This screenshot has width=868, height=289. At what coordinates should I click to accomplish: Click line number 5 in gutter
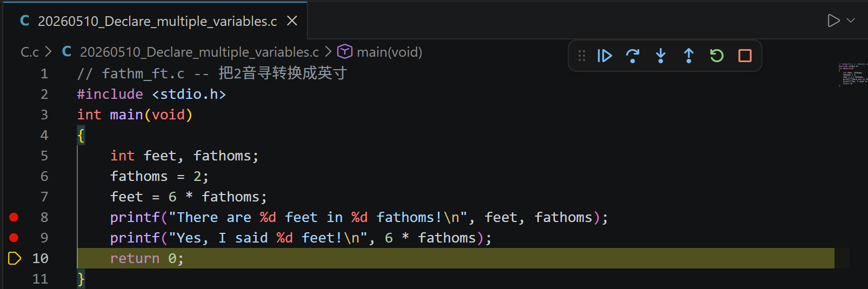click(x=44, y=156)
